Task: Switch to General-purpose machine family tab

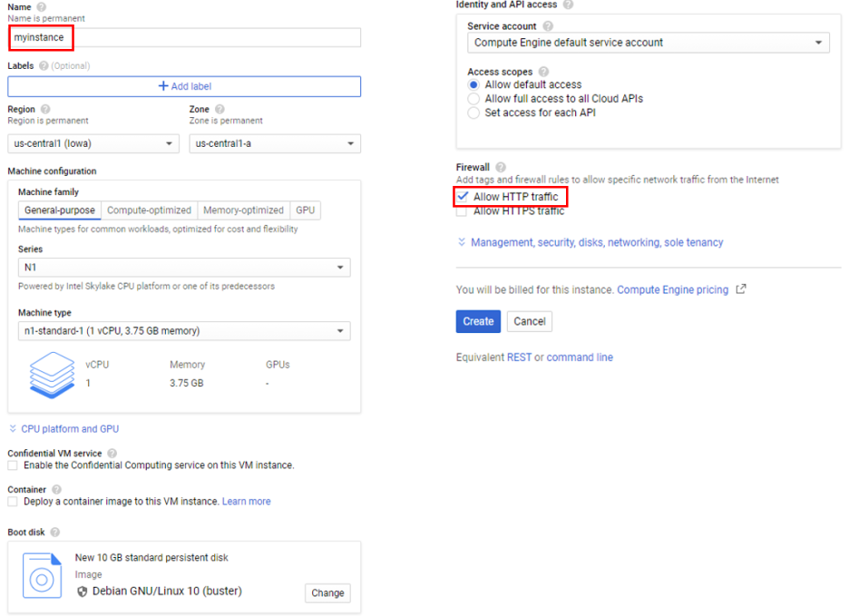Action: [60, 210]
